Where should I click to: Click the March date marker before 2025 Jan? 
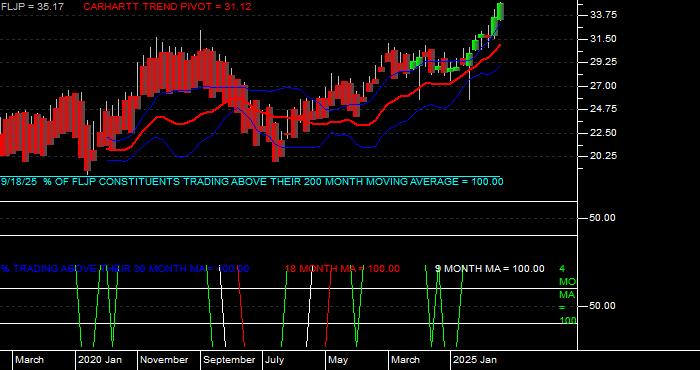(405, 360)
